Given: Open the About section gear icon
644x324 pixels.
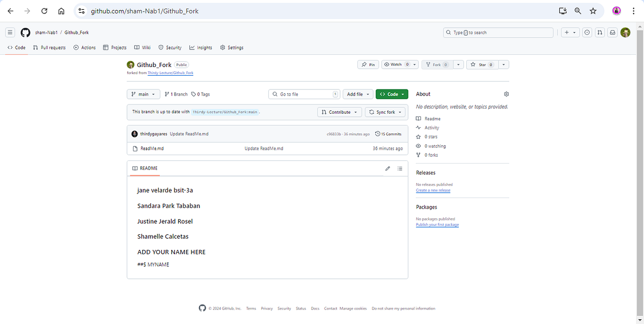Looking at the screenshot, I should [506, 93].
